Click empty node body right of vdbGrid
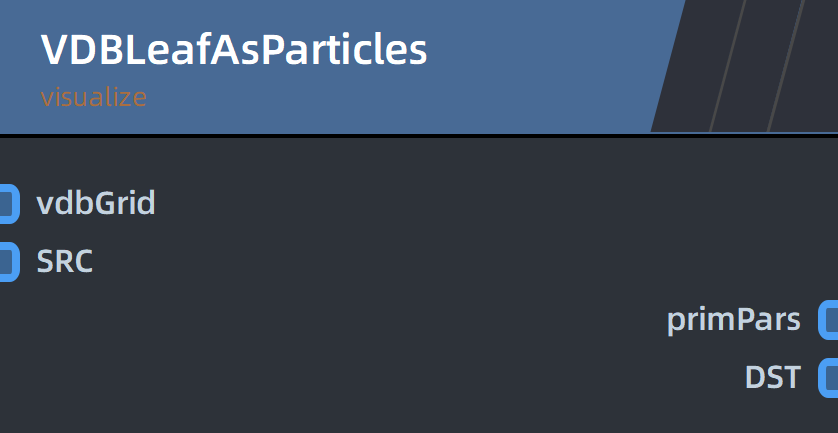 pyautogui.click(x=481, y=203)
